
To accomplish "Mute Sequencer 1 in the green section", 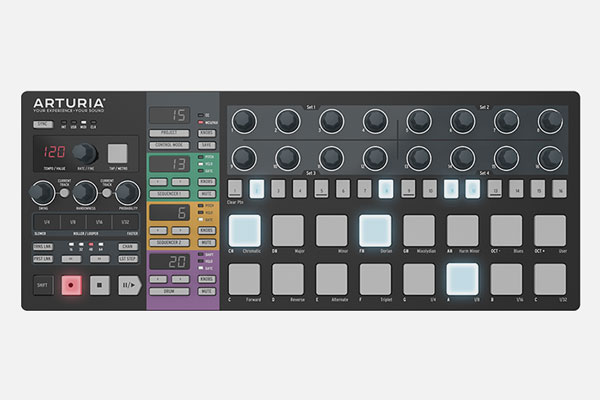I will [x=207, y=194].
